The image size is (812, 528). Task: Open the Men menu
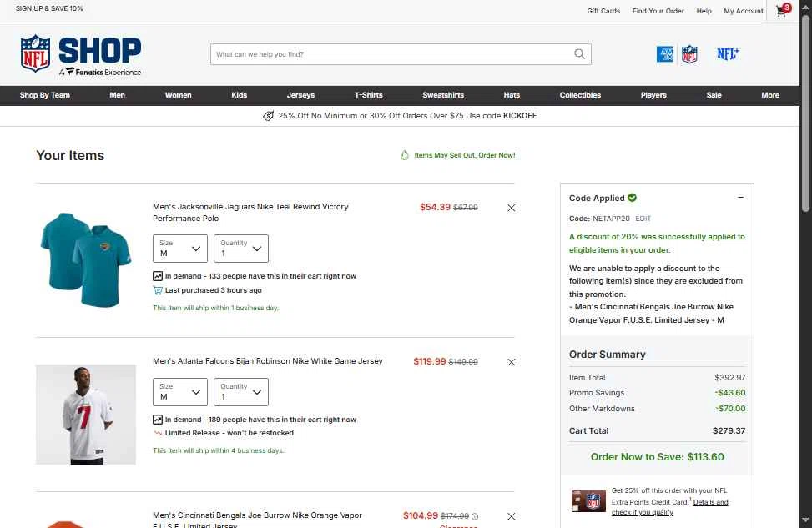click(118, 95)
